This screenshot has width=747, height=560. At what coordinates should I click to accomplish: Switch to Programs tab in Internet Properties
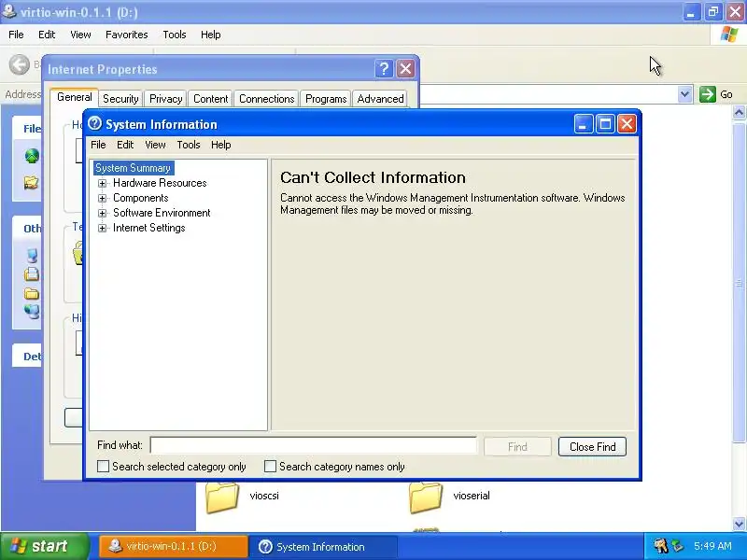pos(326,99)
